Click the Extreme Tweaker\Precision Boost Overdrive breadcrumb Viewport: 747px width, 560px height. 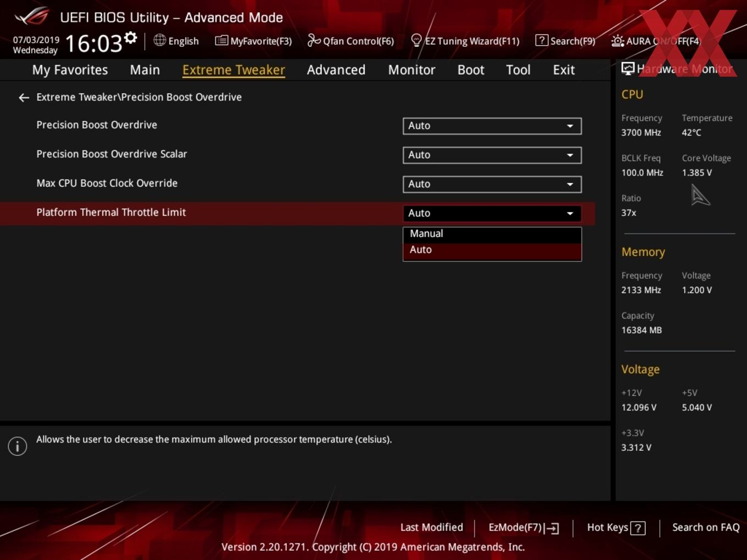[139, 97]
